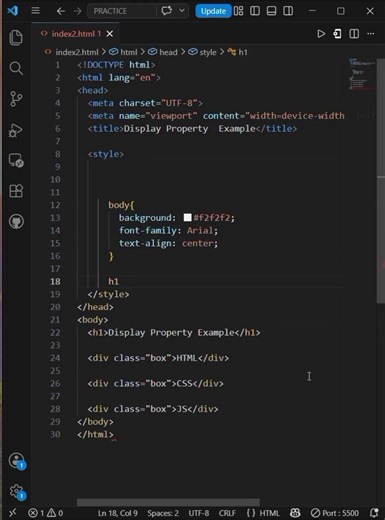The image size is (385, 520).
Task: Close the index2.html tab
Action: [110, 34]
